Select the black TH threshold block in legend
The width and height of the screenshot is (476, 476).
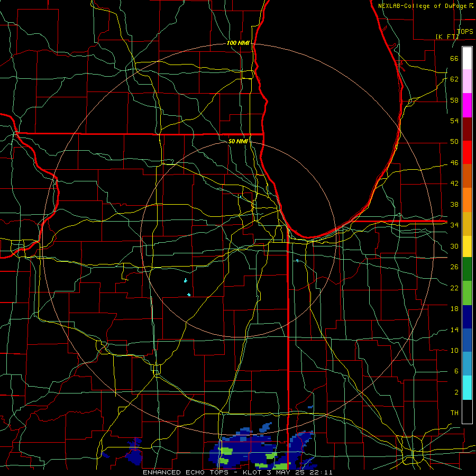pos(467,411)
